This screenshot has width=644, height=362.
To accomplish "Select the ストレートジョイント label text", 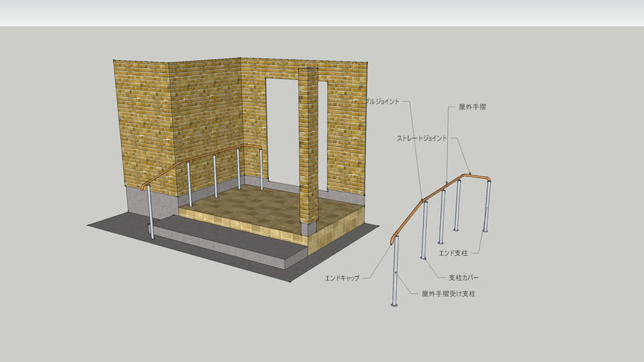I will click(x=422, y=139).
